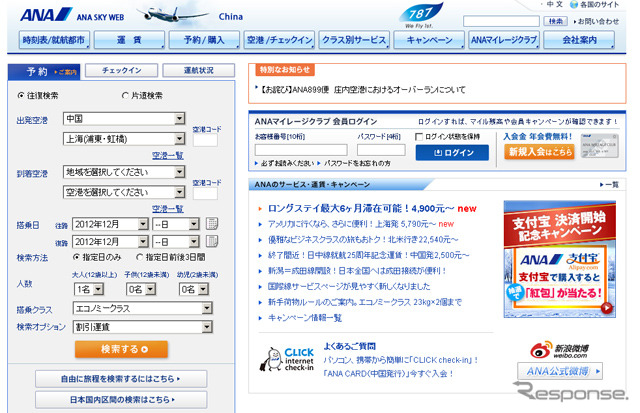The image size is (640, 413).
Task: Select 片道検索 one-way radio button
Action: tap(125, 95)
